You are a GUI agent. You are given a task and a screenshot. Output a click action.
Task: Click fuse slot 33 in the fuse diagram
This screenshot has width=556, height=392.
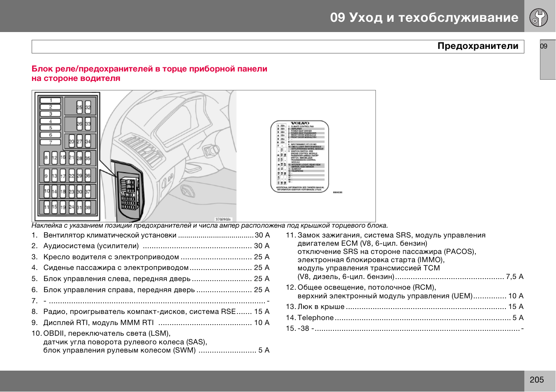tap(88, 124)
